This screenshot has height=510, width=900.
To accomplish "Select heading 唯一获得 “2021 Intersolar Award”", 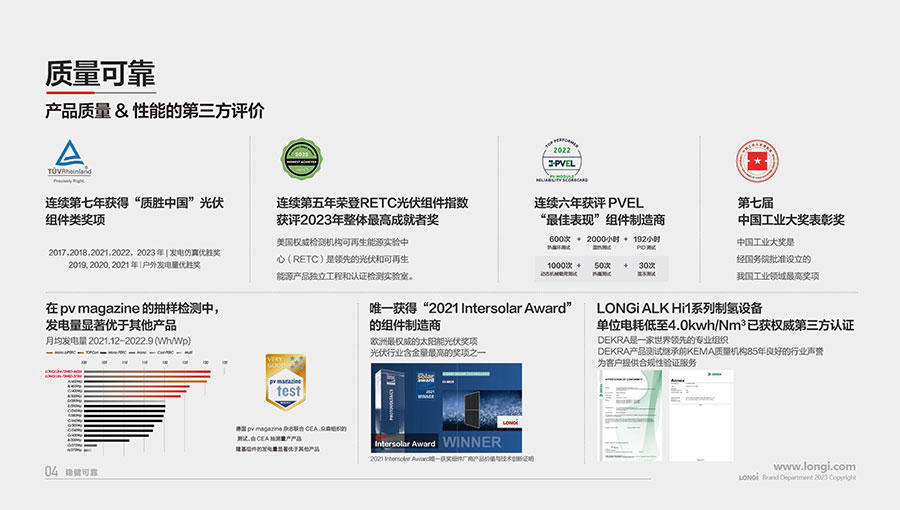I will [471, 308].
